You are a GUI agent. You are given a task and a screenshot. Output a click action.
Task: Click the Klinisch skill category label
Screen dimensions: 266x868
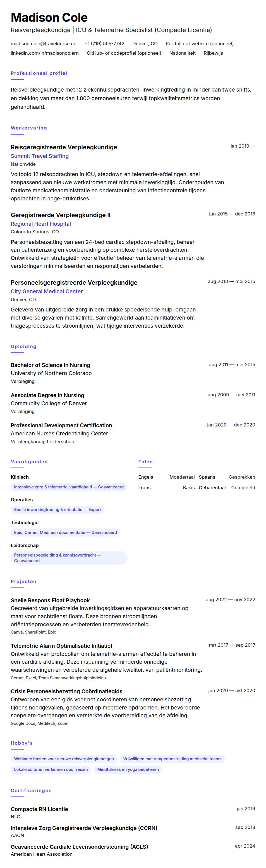point(20,477)
